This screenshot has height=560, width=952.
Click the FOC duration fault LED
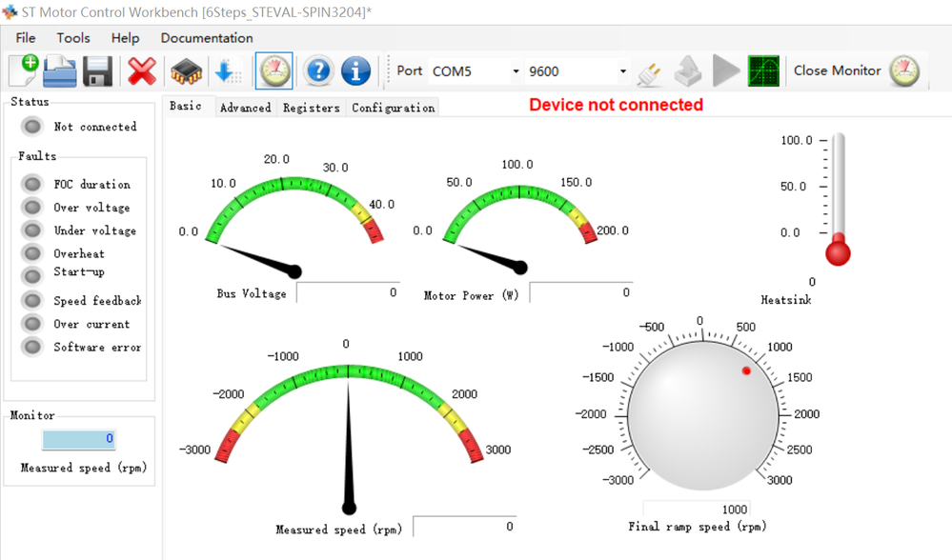click(x=32, y=183)
